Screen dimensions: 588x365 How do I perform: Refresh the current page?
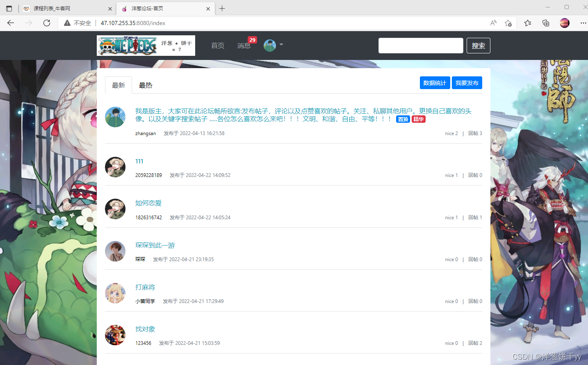click(47, 23)
